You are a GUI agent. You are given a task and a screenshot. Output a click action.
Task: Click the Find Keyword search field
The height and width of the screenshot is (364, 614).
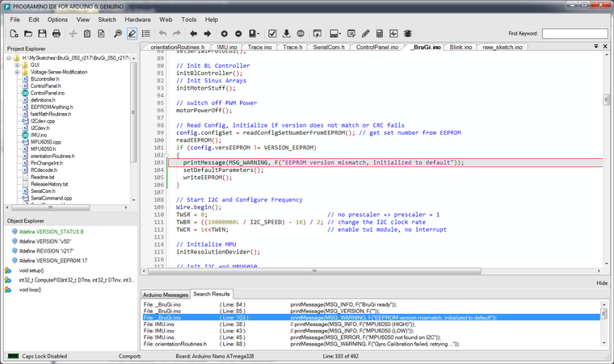tap(575, 34)
